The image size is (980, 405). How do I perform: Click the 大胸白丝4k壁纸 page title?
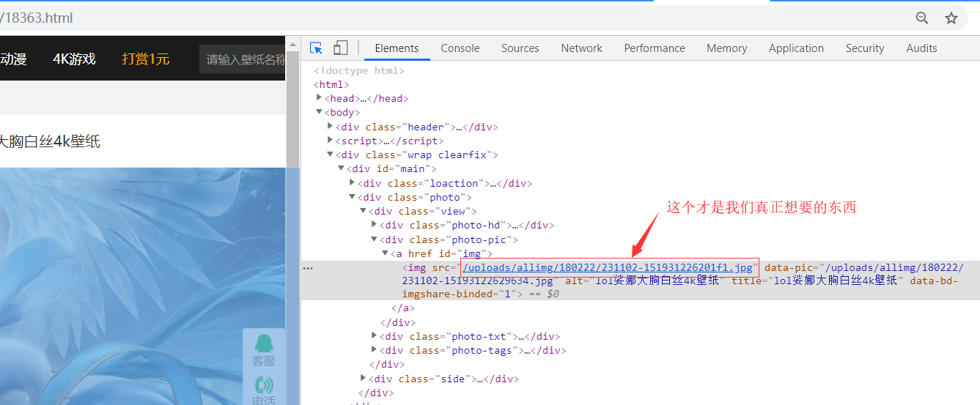(50, 142)
